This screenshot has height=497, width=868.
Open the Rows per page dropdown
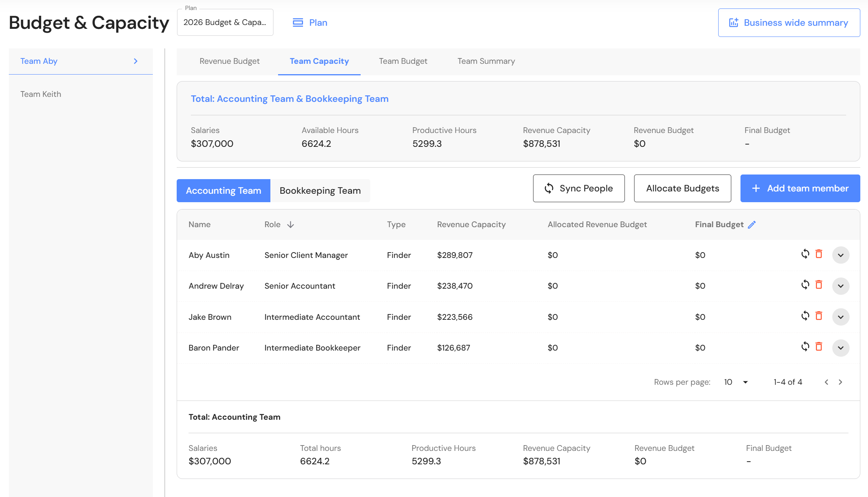(736, 382)
